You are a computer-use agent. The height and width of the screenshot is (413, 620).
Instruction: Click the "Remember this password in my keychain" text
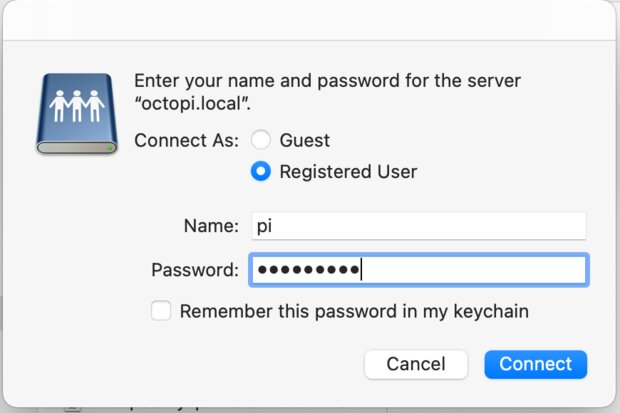354,311
